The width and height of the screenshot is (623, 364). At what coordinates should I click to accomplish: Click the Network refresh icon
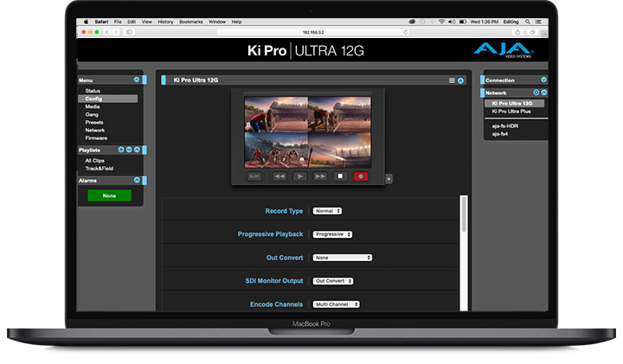click(x=536, y=92)
